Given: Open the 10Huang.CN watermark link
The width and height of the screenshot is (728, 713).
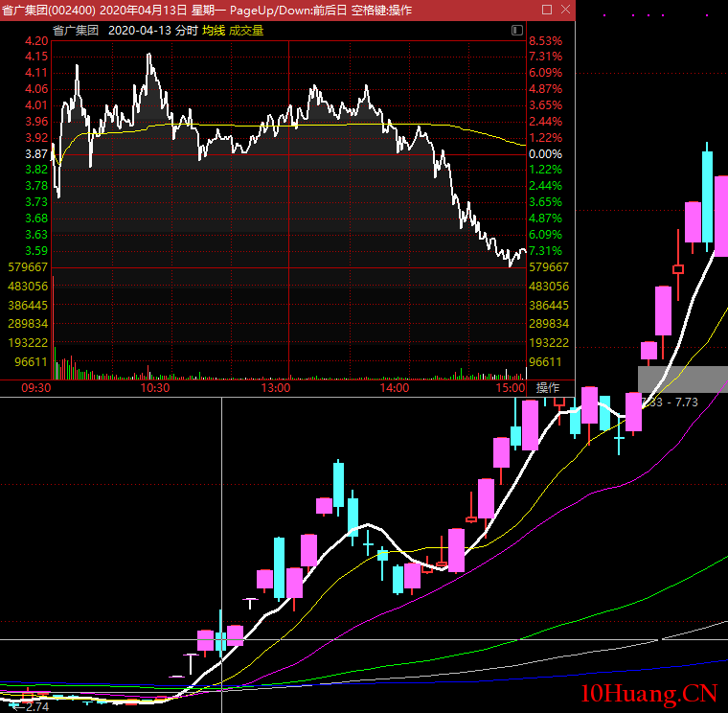Looking at the screenshot, I should (x=648, y=694).
